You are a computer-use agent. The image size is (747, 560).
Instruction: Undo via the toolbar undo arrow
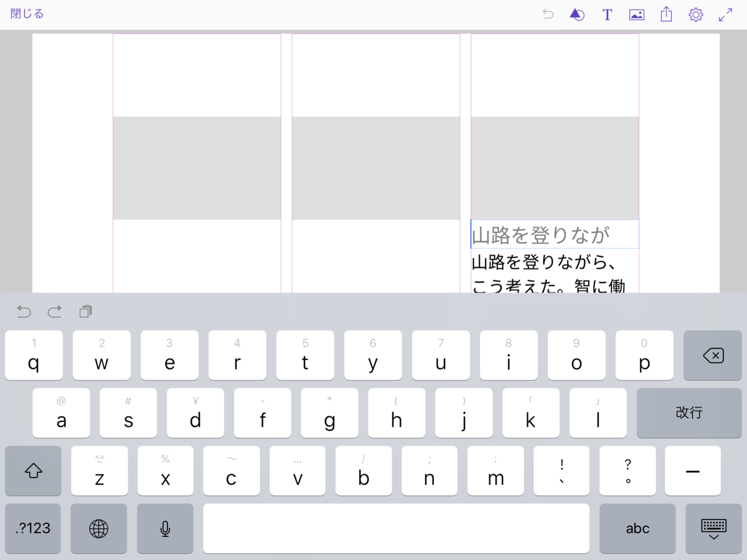[547, 14]
